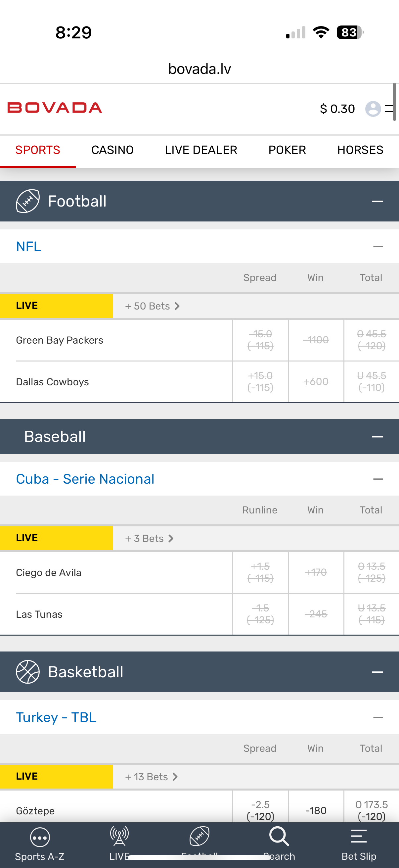Open the Bet Slip icon

(359, 836)
